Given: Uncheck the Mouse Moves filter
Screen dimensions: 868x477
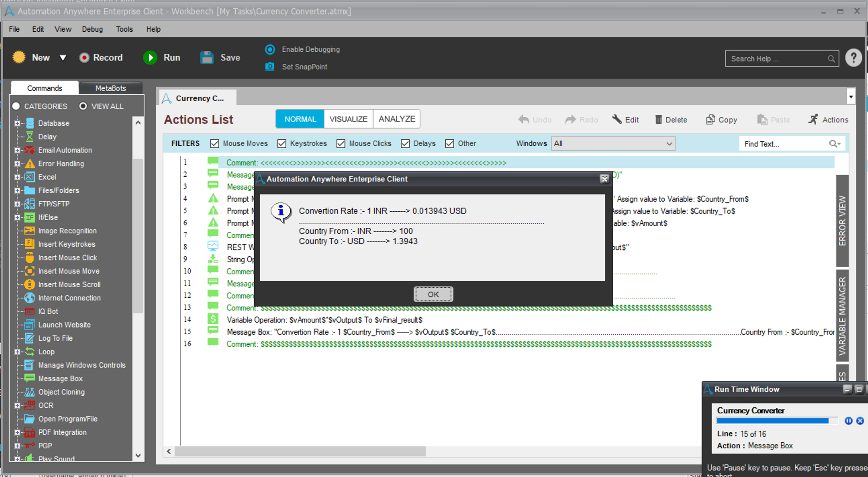Looking at the screenshot, I should pos(214,143).
